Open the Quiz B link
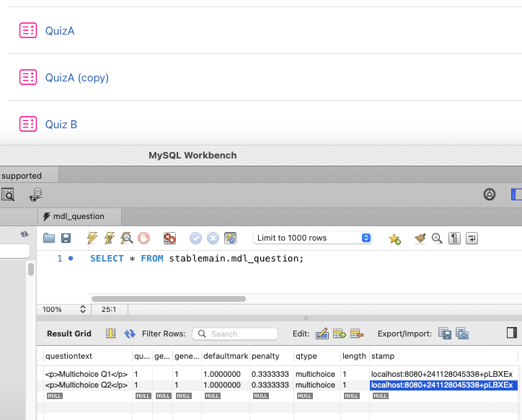The height and width of the screenshot is (420, 522). click(x=61, y=125)
